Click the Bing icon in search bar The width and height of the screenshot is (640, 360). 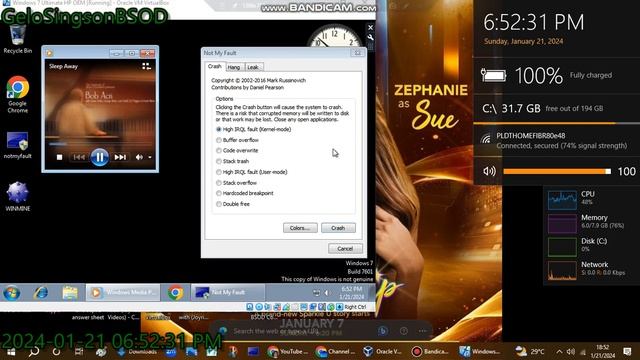coord(382,331)
